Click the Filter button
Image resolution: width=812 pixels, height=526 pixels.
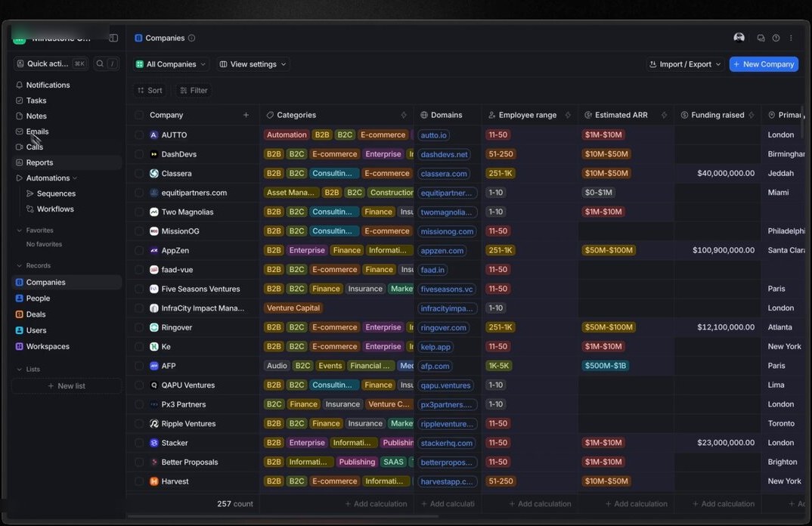tap(194, 90)
